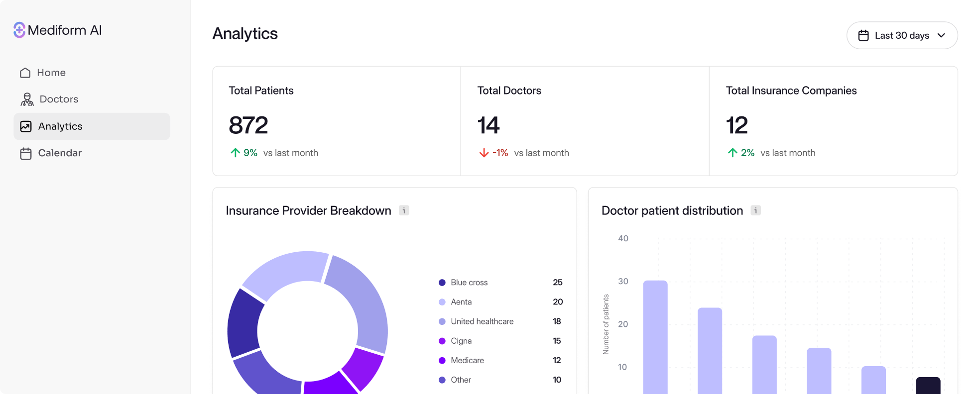Click the Blue cross legend label
The width and height of the screenshot is (980, 394).
pos(469,283)
